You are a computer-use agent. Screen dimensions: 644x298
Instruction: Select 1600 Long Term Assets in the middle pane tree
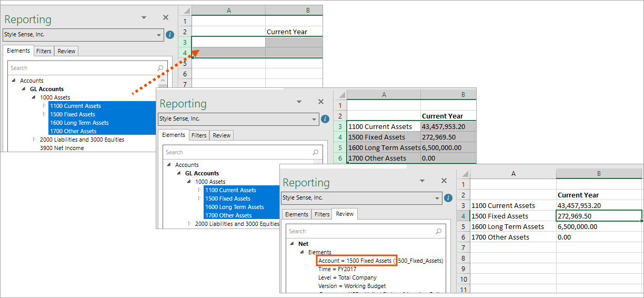tap(235, 207)
